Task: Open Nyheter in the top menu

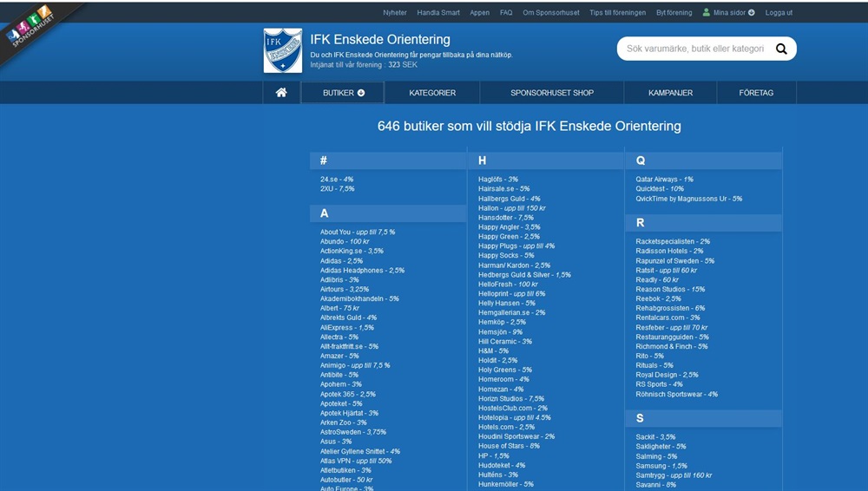Action: [395, 13]
